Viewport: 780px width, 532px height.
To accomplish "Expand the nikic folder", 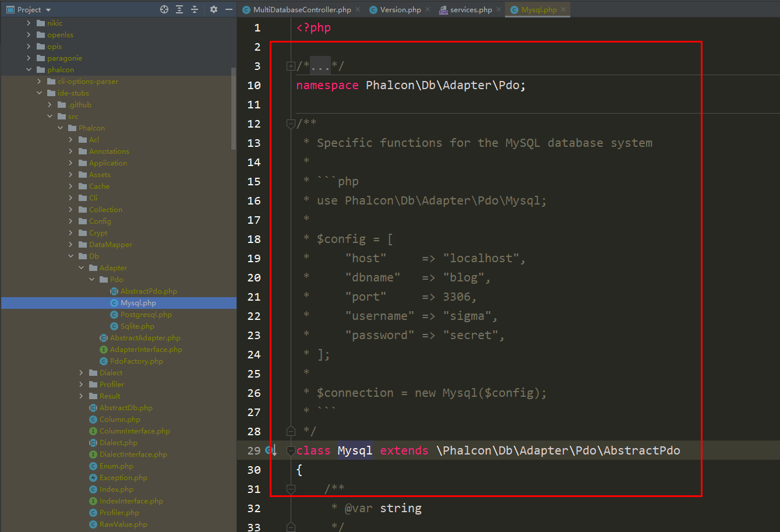I will coord(29,23).
